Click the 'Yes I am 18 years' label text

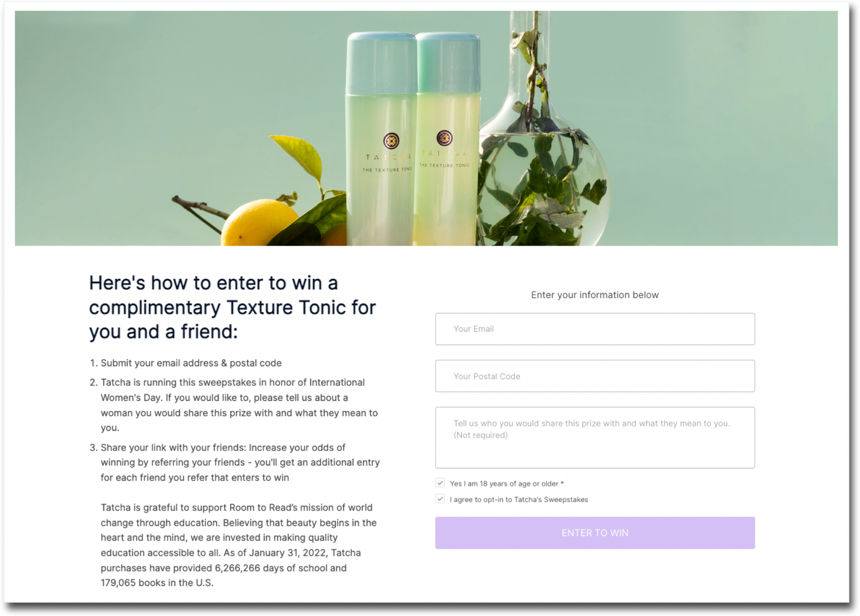click(x=506, y=484)
